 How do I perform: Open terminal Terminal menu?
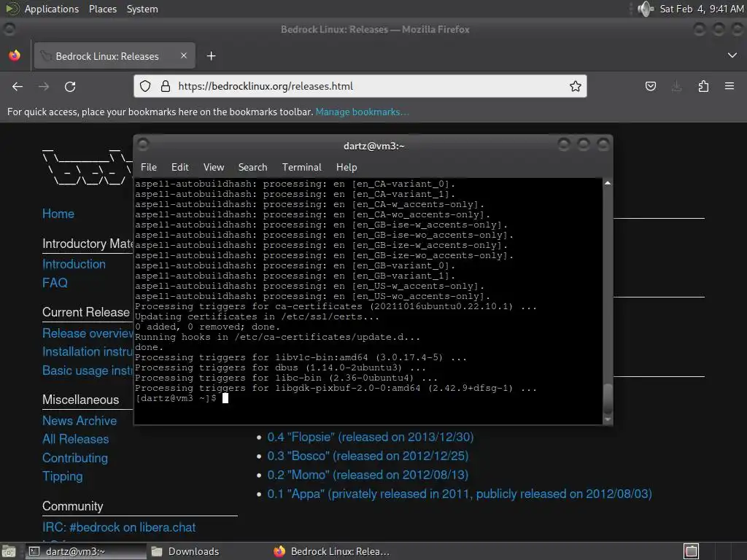[x=301, y=167]
